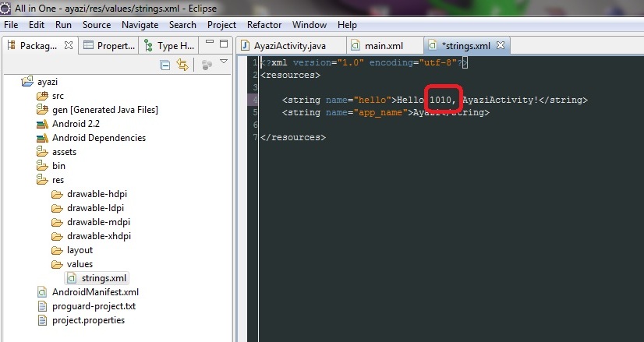
Task: Select the Android Dependencies library
Action: (x=99, y=138)
